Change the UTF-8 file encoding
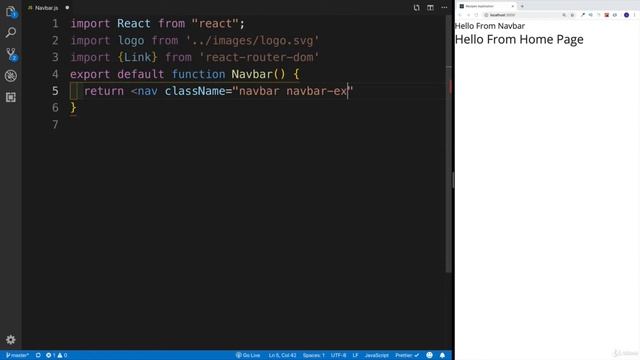This screenshot has width=640, height=360. pos(338,355)
